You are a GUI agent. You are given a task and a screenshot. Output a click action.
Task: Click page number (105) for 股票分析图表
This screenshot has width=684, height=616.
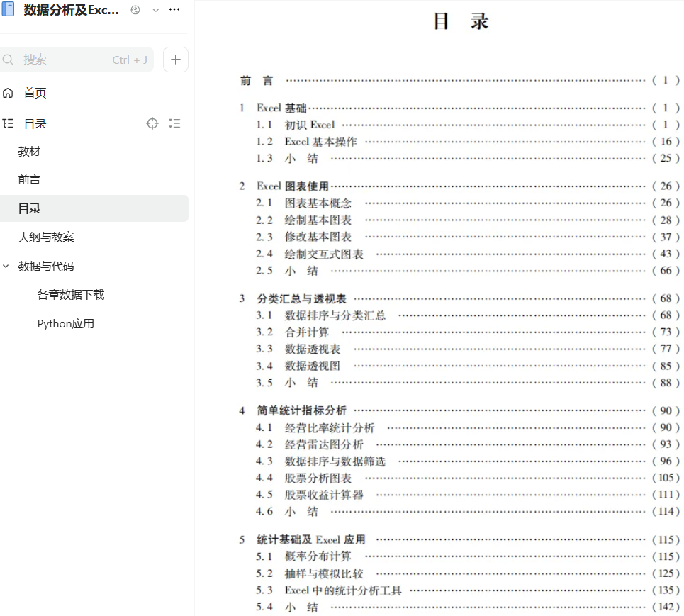666,478
